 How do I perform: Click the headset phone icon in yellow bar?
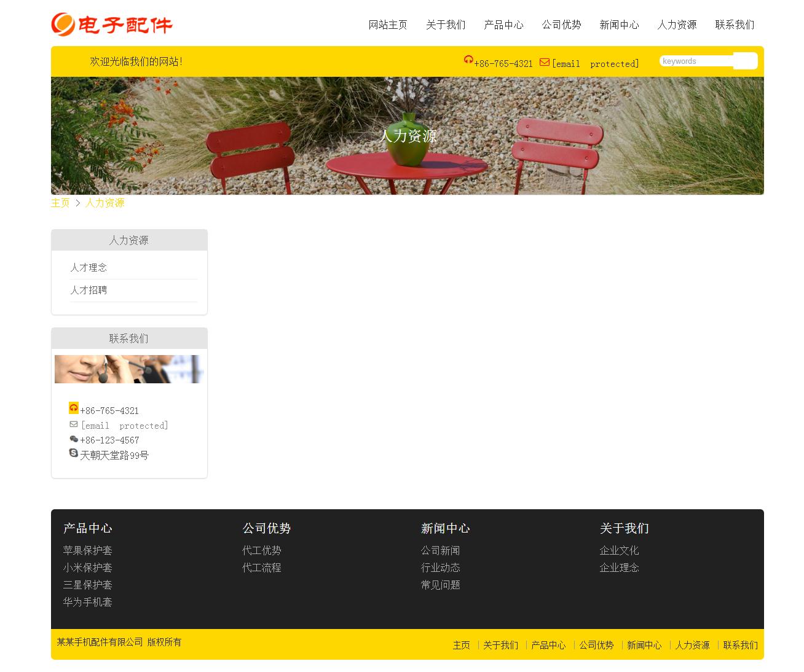468,60
